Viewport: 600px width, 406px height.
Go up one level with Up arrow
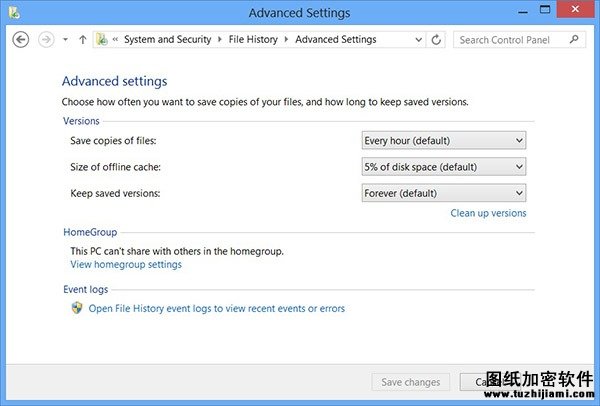point(83,39)
